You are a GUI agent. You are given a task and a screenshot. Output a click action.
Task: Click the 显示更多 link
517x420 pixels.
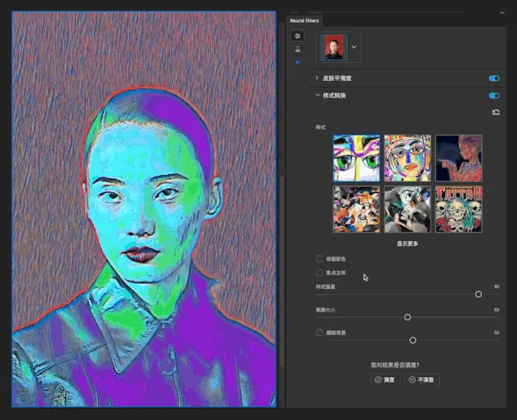point(407,244)
